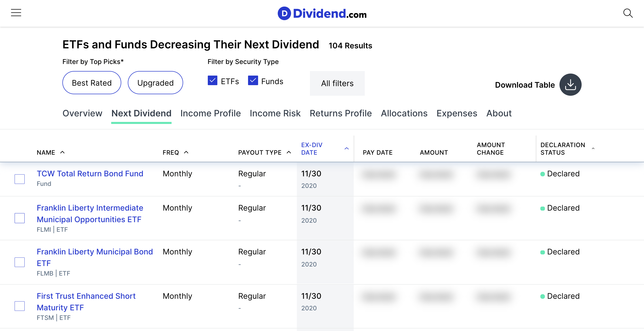Sort by Declaration Status arrow
The height and width of the screenshot is (331, 644).
coord(593,148)
